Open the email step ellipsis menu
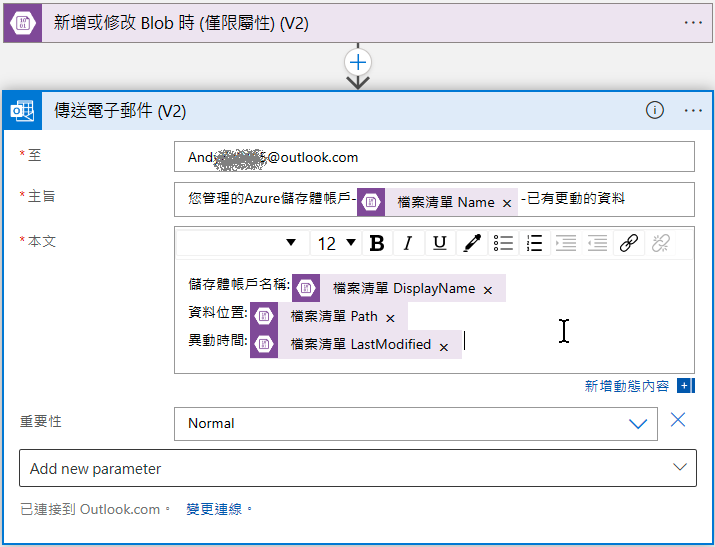 (693, 111)
